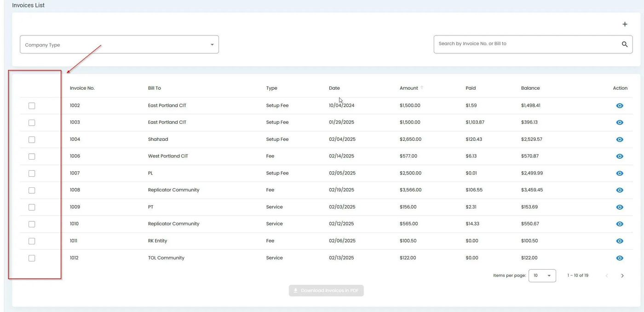The width and height of the screenshot is (644, 312).
Task: Sort by Amount column arrow
Action: point(422,88)
